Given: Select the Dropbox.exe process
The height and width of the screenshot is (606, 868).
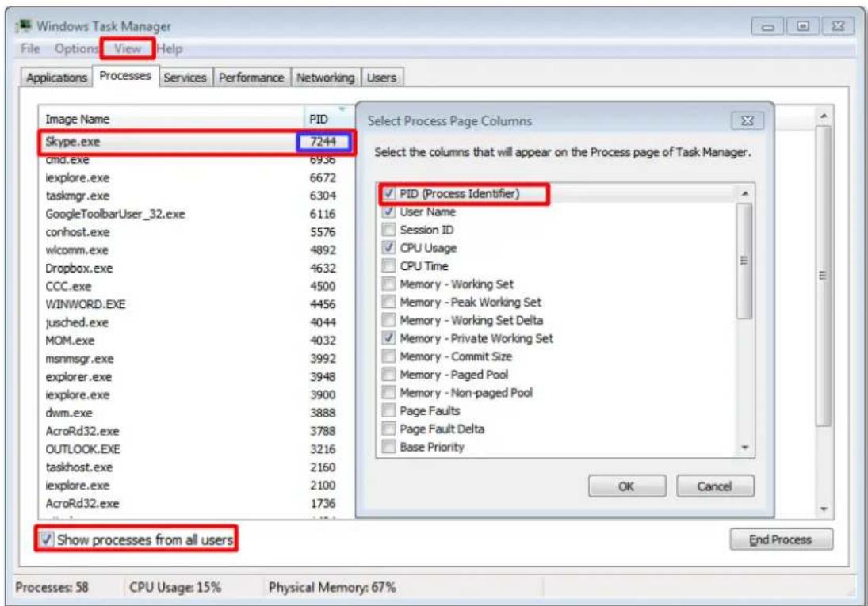Looking at the screenshot, I should [197, 268].
